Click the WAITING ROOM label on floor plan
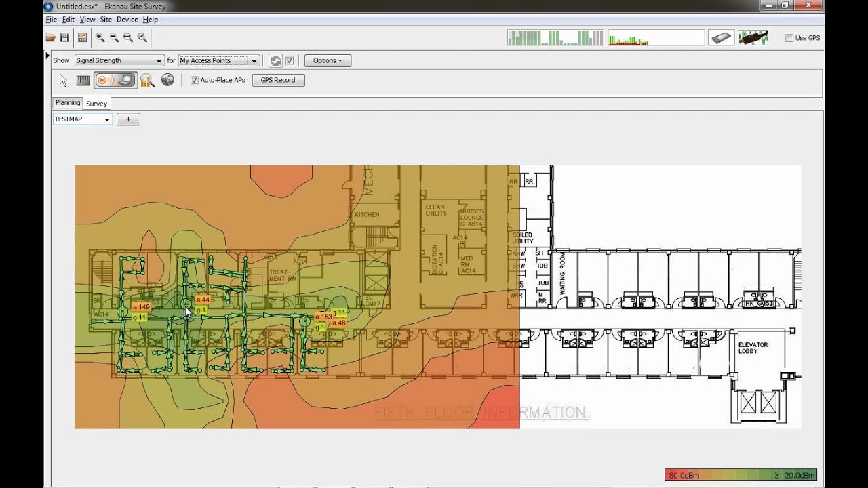The image size is (868, 488). pyautogui.click(x=562, y=272)
